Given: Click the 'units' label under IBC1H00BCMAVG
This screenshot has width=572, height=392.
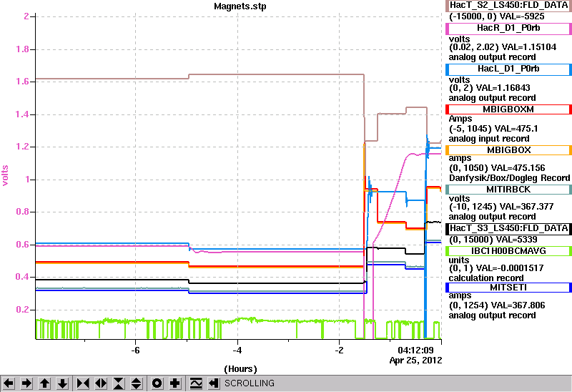Looking at the screenshot, I should (x=459, y=260).
